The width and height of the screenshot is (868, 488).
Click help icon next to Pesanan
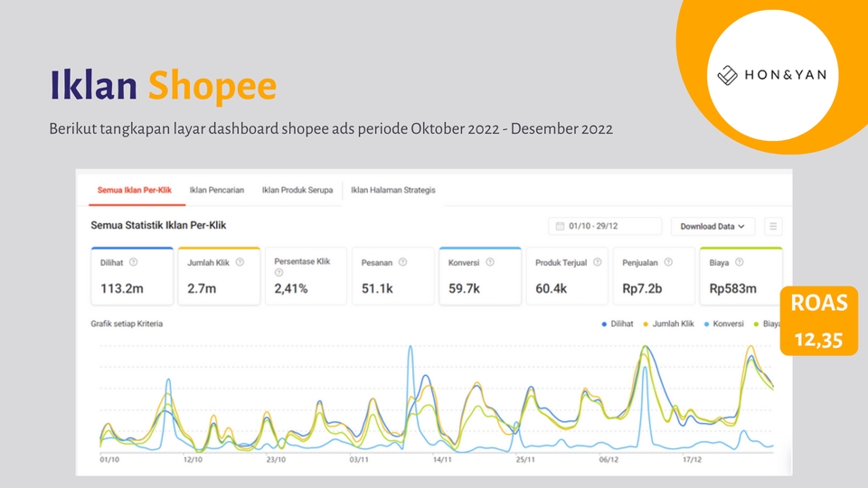point(402,262)
